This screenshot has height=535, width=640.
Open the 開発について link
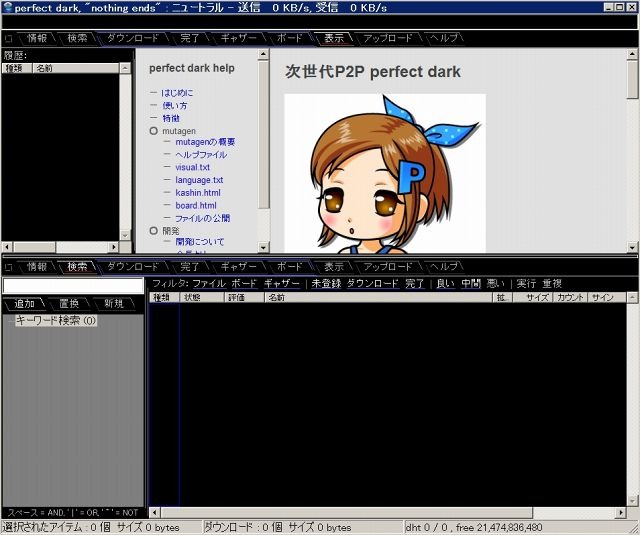pos(200,242)
